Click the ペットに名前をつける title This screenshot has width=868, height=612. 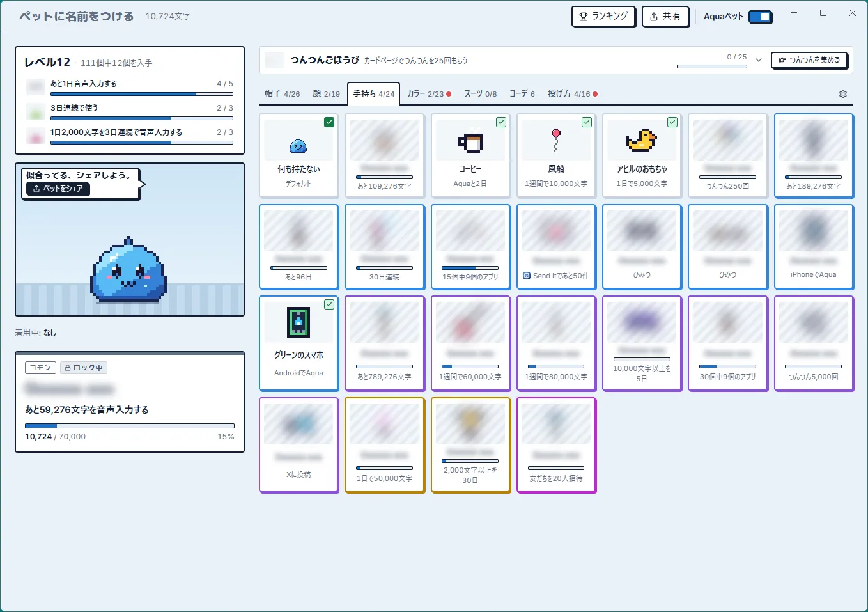pos(77,17)
